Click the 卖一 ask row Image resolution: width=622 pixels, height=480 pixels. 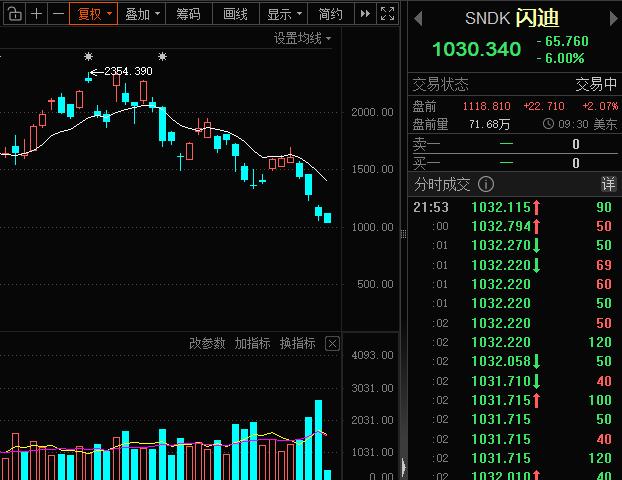pos(514,144)
